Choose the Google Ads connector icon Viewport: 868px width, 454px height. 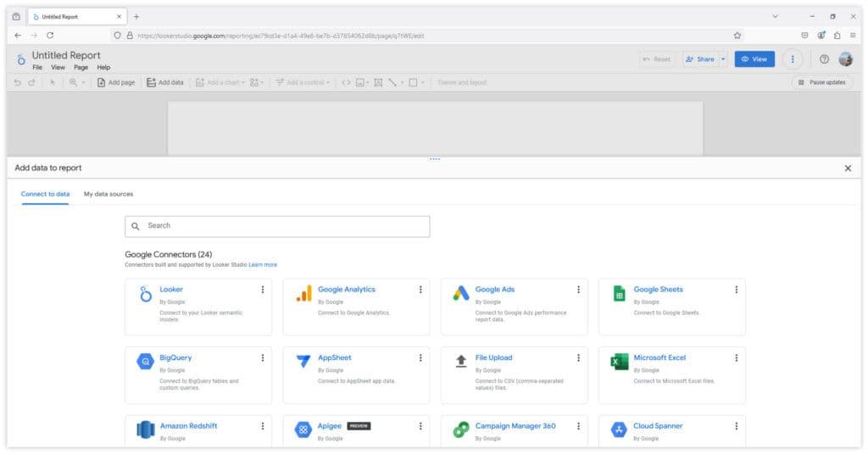(x=461, y=293)
